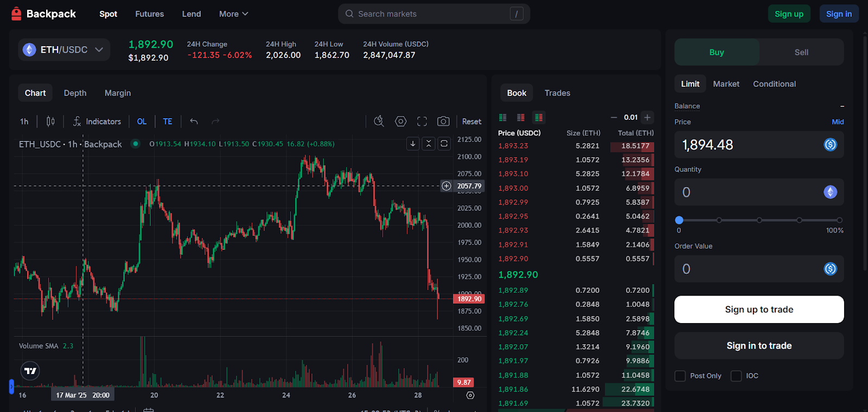Screen dimensions: 868x412
Task: Click the ETH icon in Quantity field
Action: (x=831, y=192)
